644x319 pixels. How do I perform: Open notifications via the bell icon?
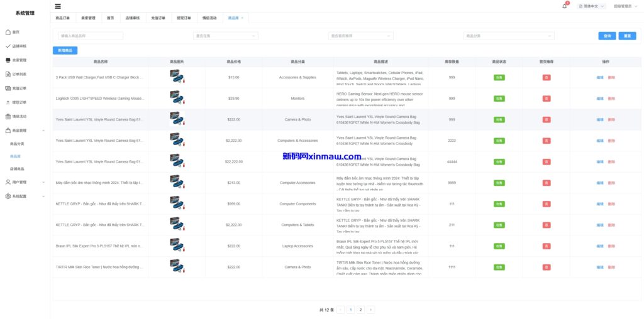(x=564, y=6)
